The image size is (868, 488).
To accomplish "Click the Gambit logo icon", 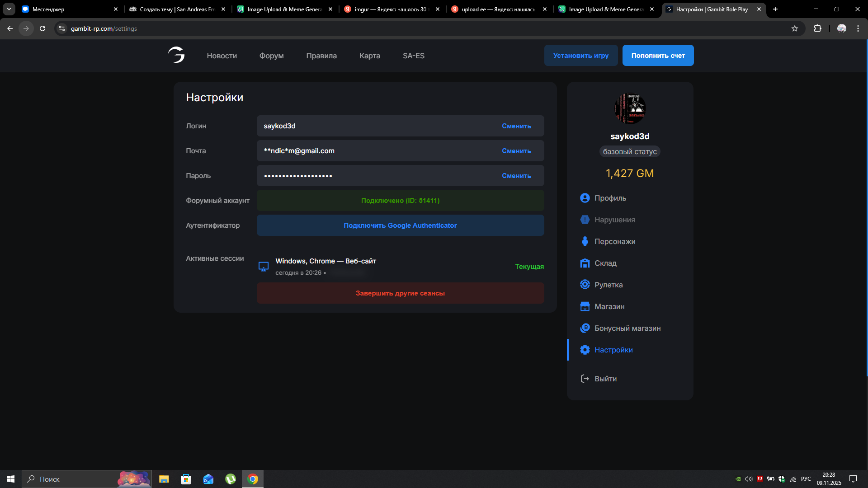I will coord(176,55).
